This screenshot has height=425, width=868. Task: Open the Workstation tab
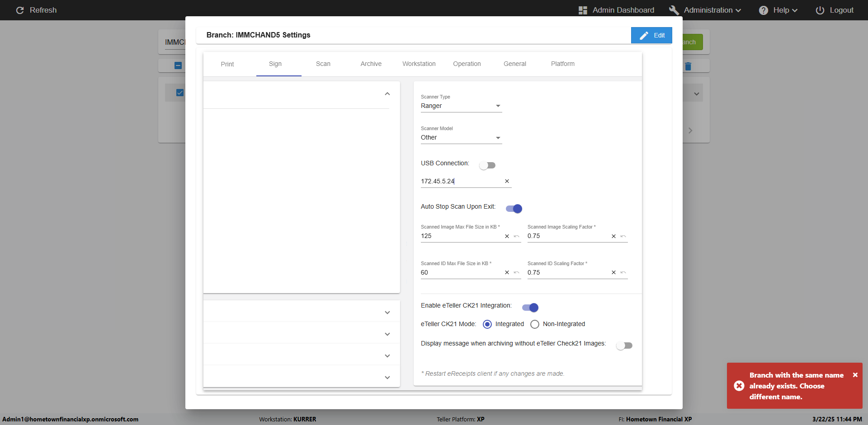(x=419, y=64)
